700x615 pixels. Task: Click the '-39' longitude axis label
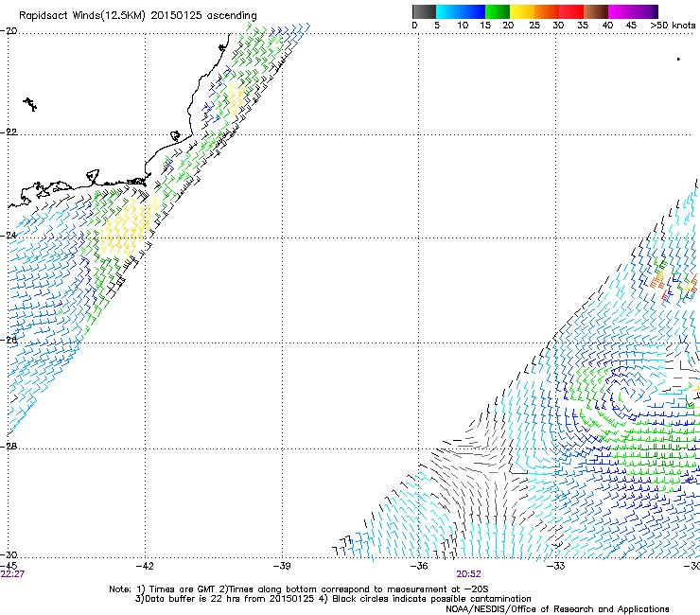(x=282, y=566)
